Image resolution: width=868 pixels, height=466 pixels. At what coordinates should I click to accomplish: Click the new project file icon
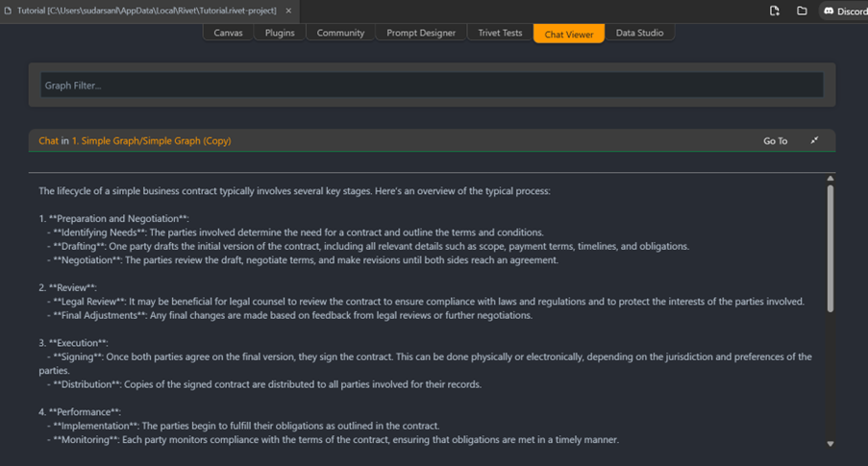pyautogui.click(x=775, y=11)
